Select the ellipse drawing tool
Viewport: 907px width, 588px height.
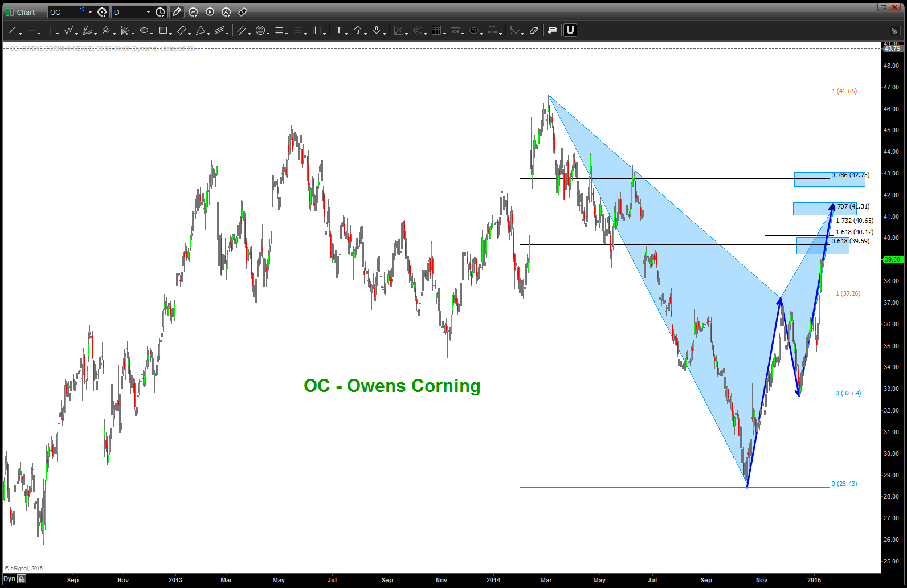coord(144,31)
